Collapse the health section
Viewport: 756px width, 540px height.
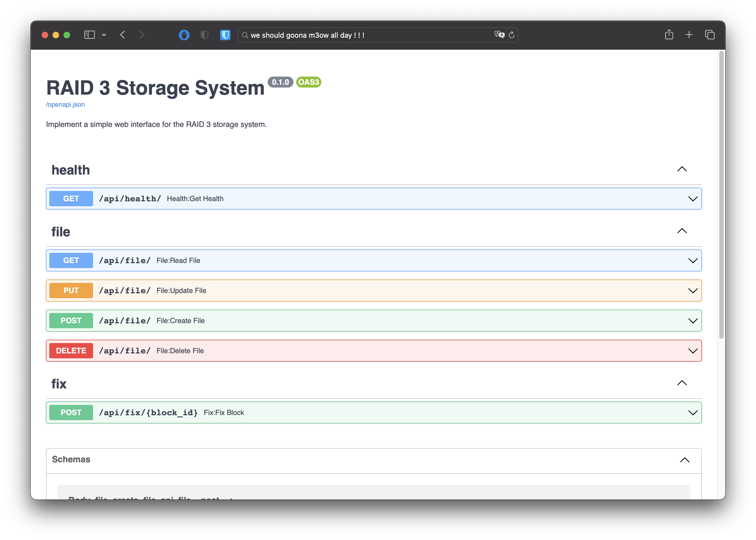point(682,169)
